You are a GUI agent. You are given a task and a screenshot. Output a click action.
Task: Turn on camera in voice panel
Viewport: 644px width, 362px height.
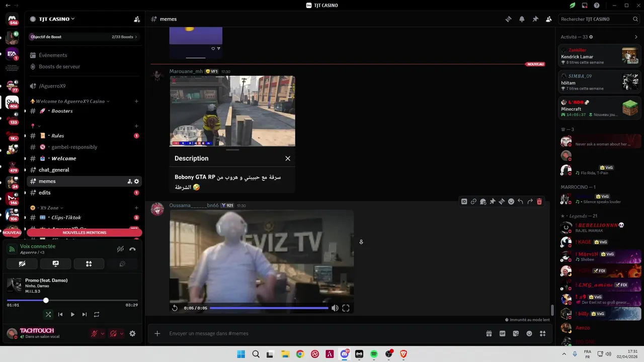22,263
